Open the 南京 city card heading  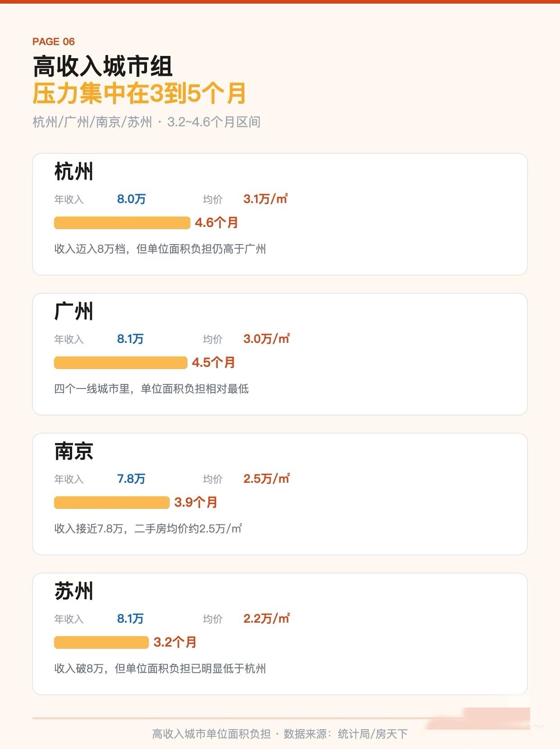pyautogui.click(x=73, y=451)
